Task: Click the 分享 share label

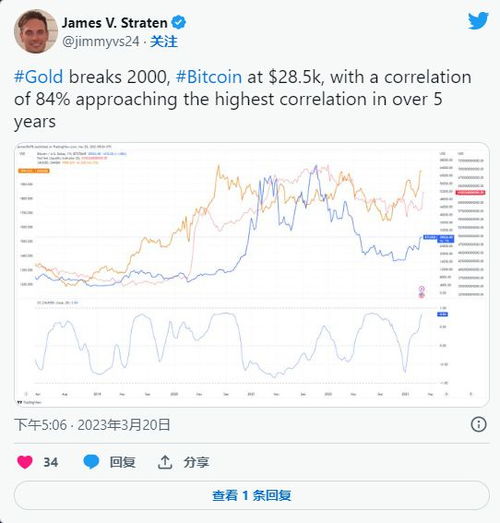Action: click(196, 462)
